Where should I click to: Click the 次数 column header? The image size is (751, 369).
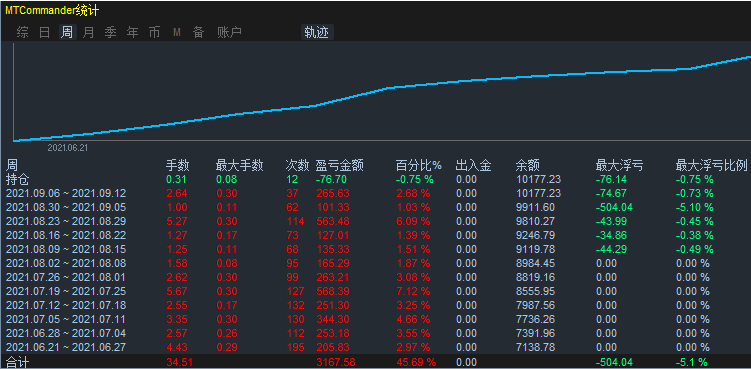coord(297,166)
